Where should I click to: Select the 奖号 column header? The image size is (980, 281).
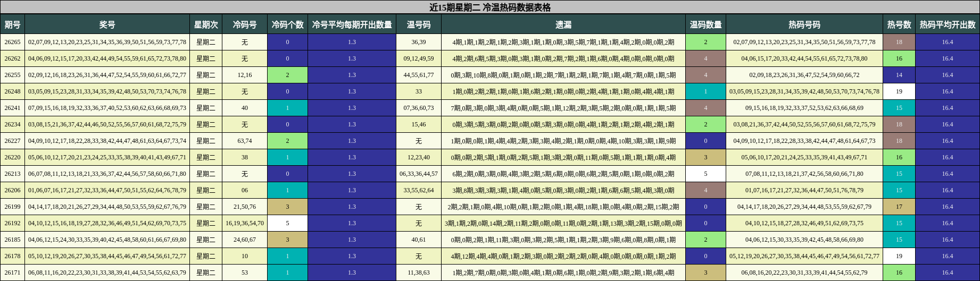click(107, 24)
